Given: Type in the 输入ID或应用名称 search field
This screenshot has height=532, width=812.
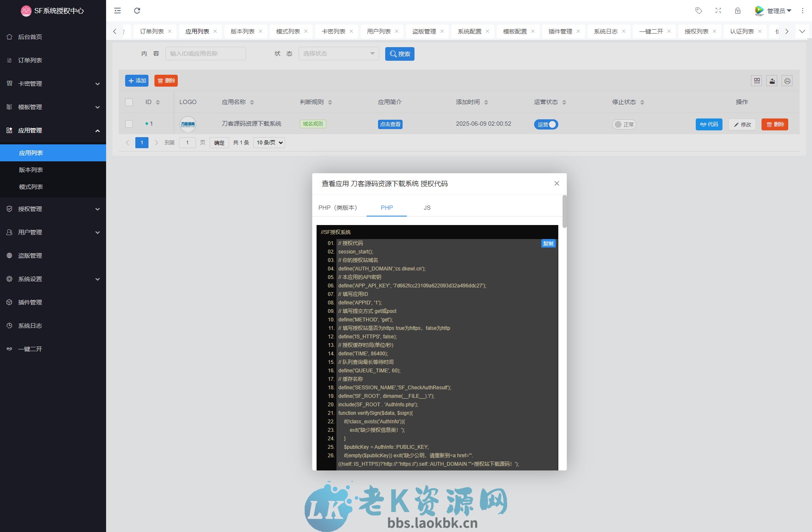Looking at the screenshot, I should [x=205, y=53].
